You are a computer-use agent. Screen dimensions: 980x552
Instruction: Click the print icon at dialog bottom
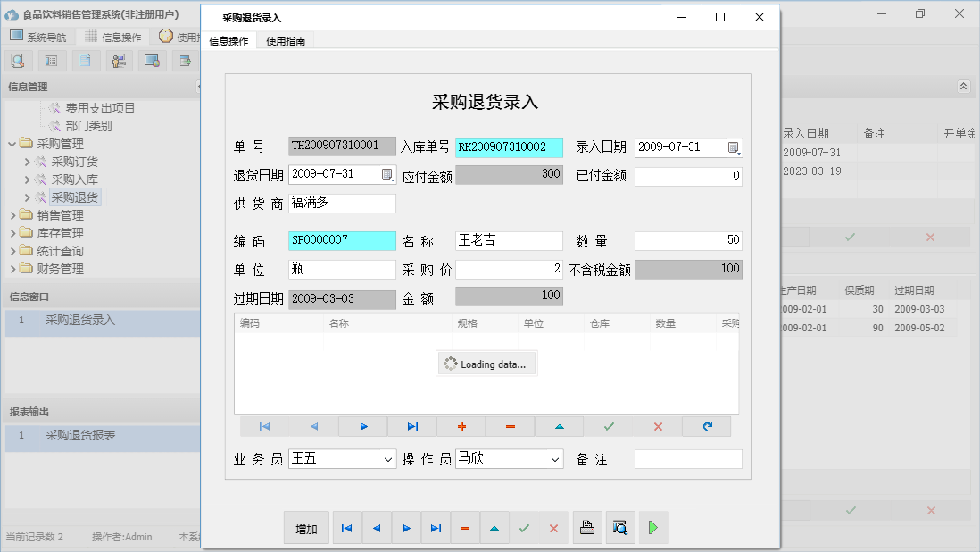pyautogui.click(x=587, y=527)
